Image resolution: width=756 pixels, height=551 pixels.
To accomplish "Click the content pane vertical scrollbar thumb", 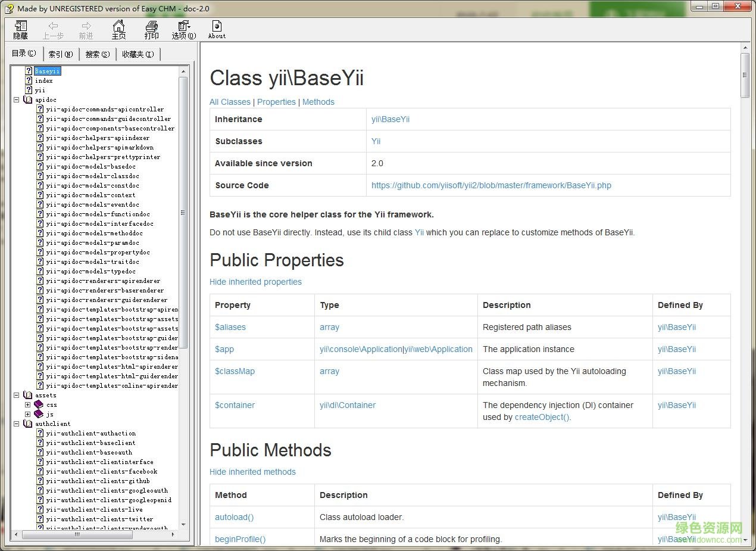I will (x=745, y=75).
